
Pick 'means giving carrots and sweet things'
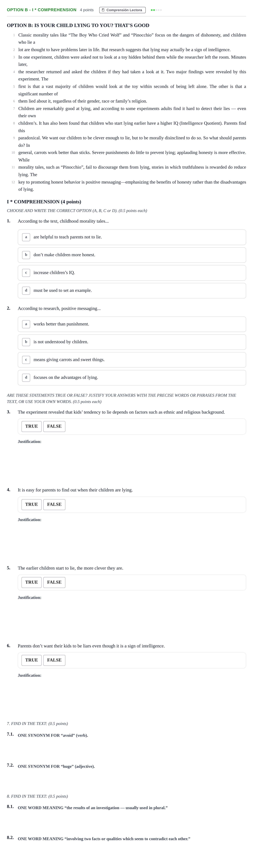[x=132, y=360]
